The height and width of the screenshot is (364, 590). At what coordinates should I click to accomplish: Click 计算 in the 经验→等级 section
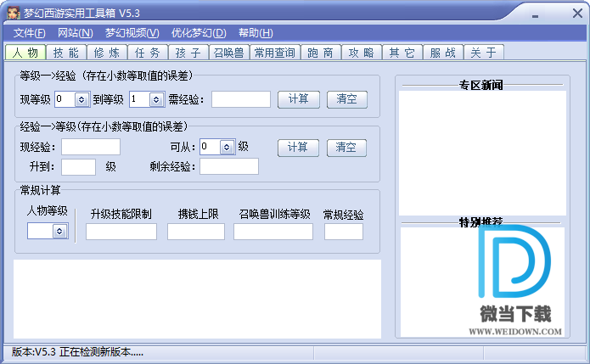coord(298,148)
